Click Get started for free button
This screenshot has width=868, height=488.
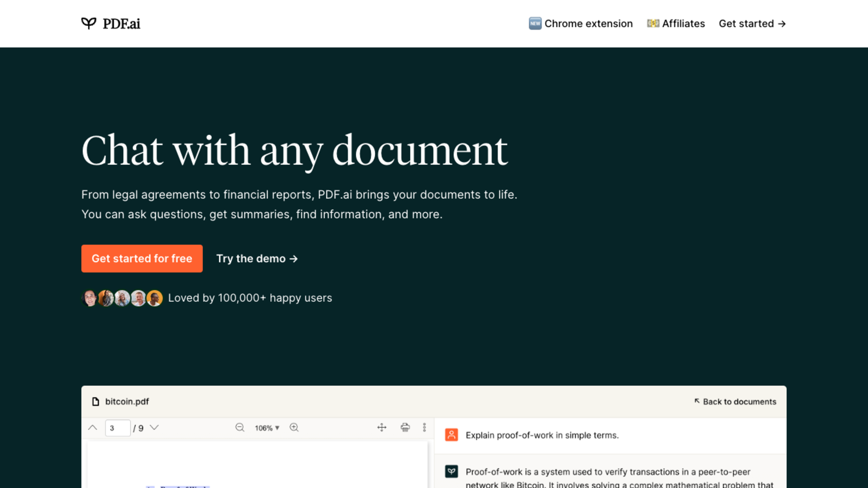(142, 258)
